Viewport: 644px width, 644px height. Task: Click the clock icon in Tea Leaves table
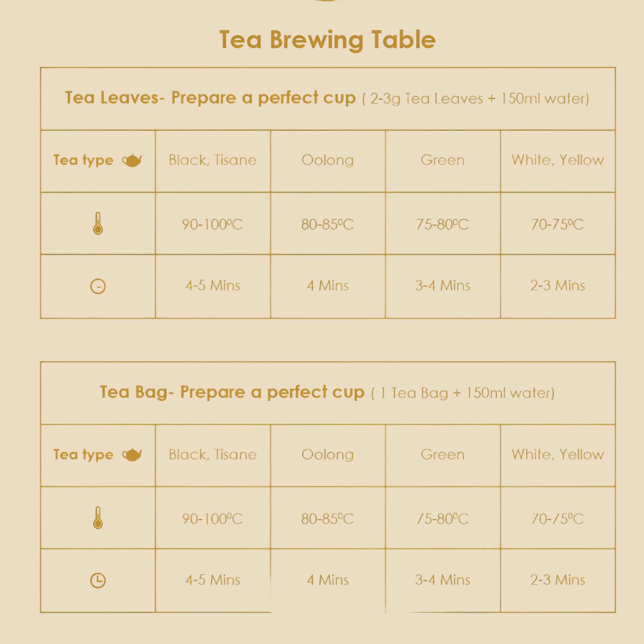click(x=98, y=286)
